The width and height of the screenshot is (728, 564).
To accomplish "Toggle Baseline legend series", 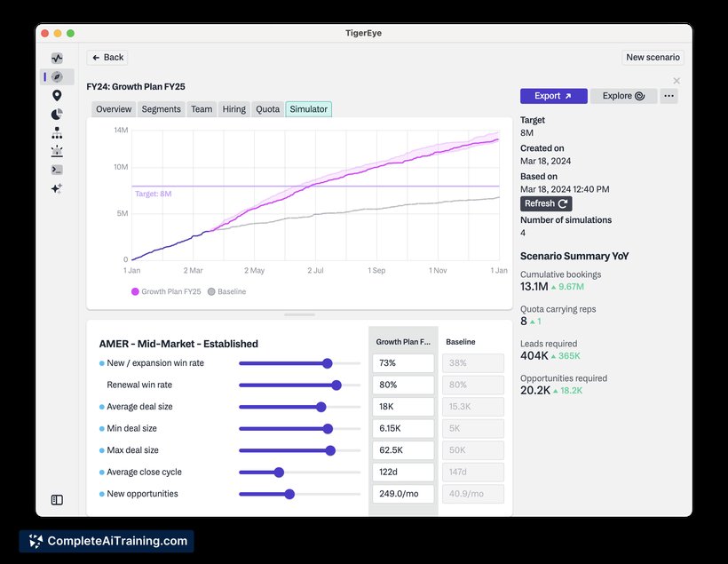I will 227,291.
